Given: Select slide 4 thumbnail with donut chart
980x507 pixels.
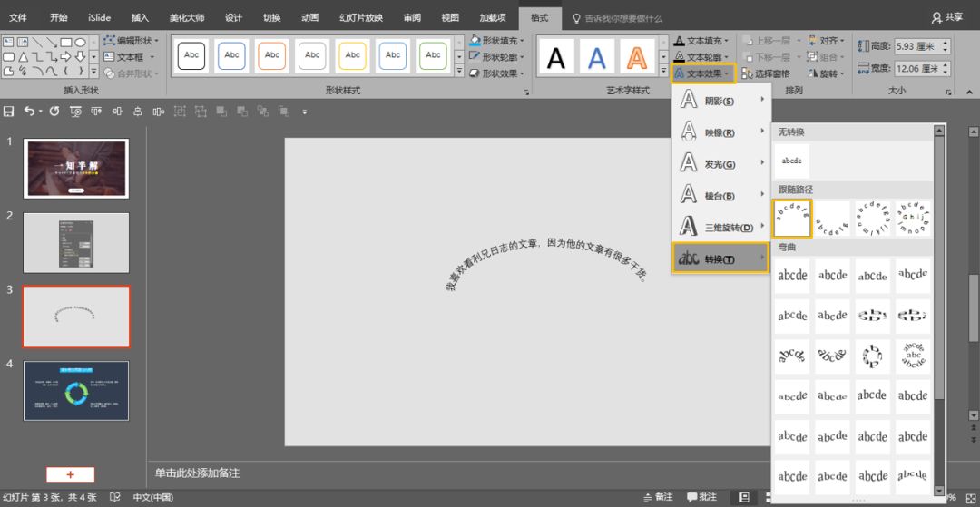Looking at the screenshot, I should tap(76, 390).
